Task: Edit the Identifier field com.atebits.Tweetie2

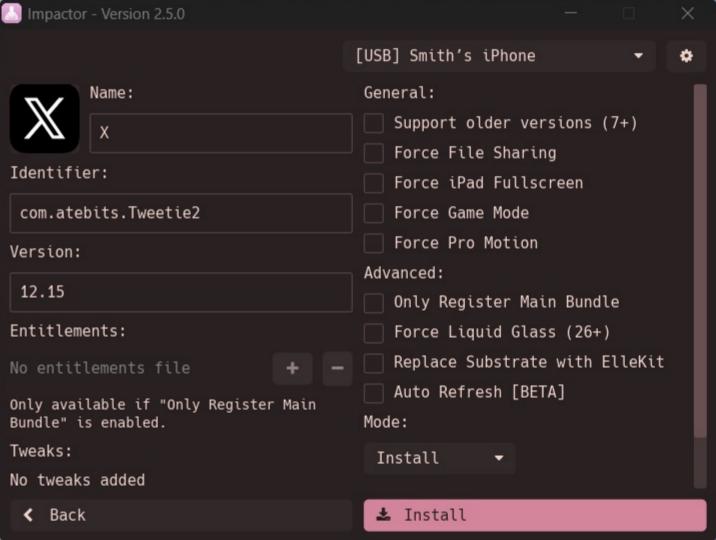Action: (181, 213)
